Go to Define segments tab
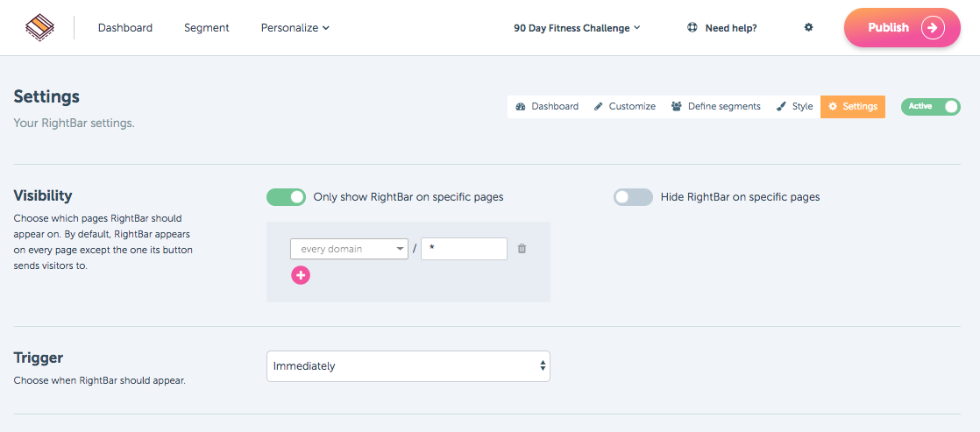 [716, 106]
